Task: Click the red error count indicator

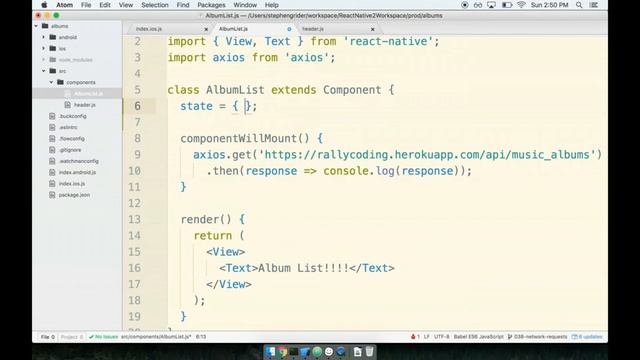Action: (x=415, y=337)
